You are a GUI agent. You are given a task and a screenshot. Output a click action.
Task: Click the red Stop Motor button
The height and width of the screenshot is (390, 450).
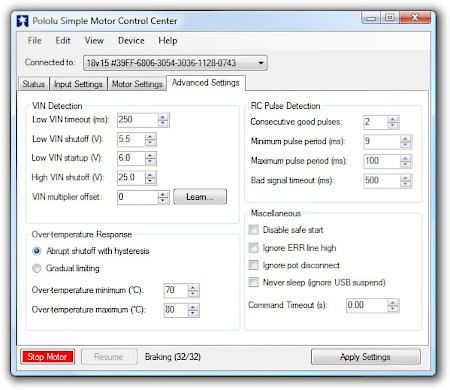tap(47, 357)
